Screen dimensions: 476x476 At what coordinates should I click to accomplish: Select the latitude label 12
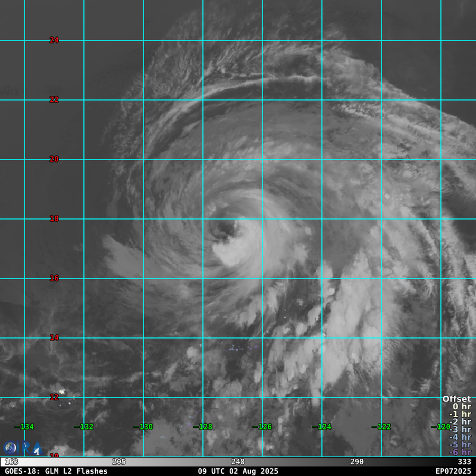(54, 397)
